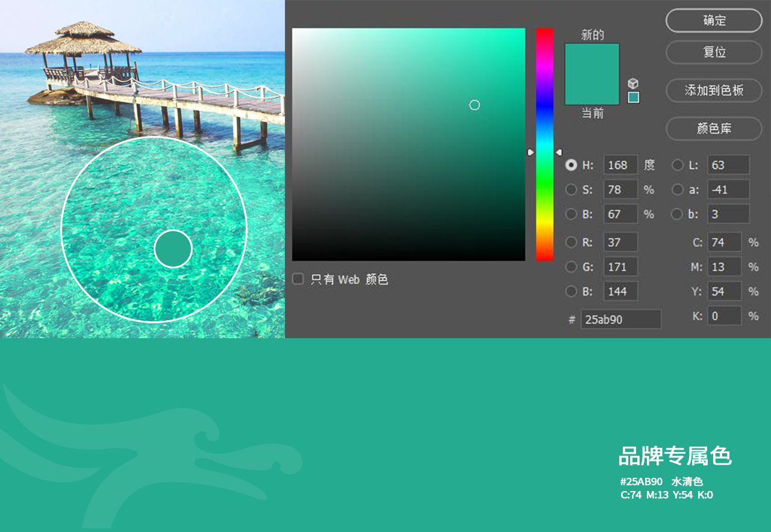This screenshot has height=532, width=771.
Task: Select the S saturation radio button
Action: (571, 190)
